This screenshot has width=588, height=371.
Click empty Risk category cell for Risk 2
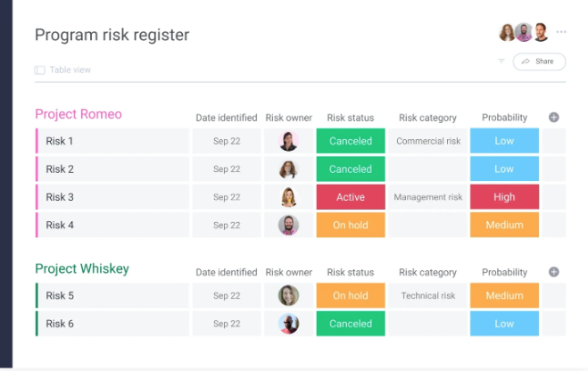coord(428,169)
